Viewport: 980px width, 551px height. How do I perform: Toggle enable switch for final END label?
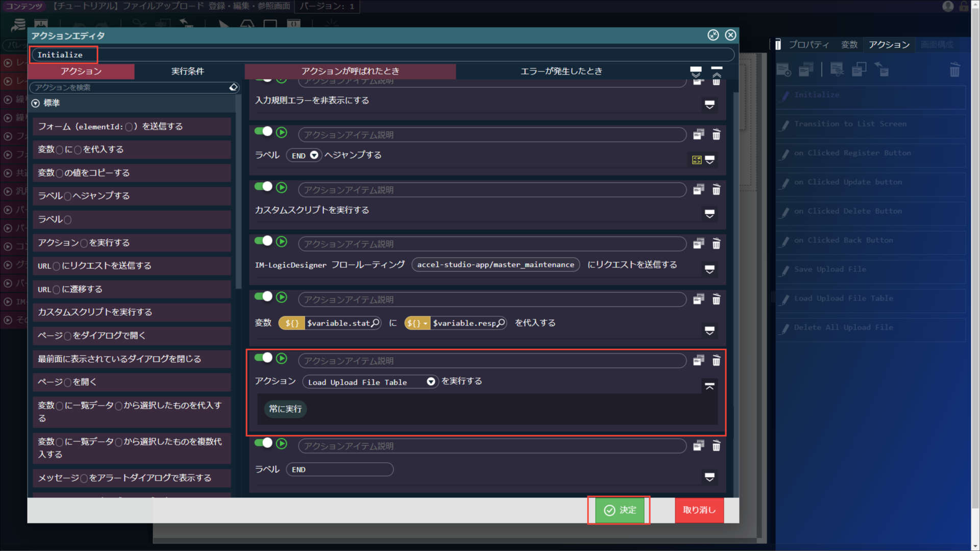(x=264, y=443)
